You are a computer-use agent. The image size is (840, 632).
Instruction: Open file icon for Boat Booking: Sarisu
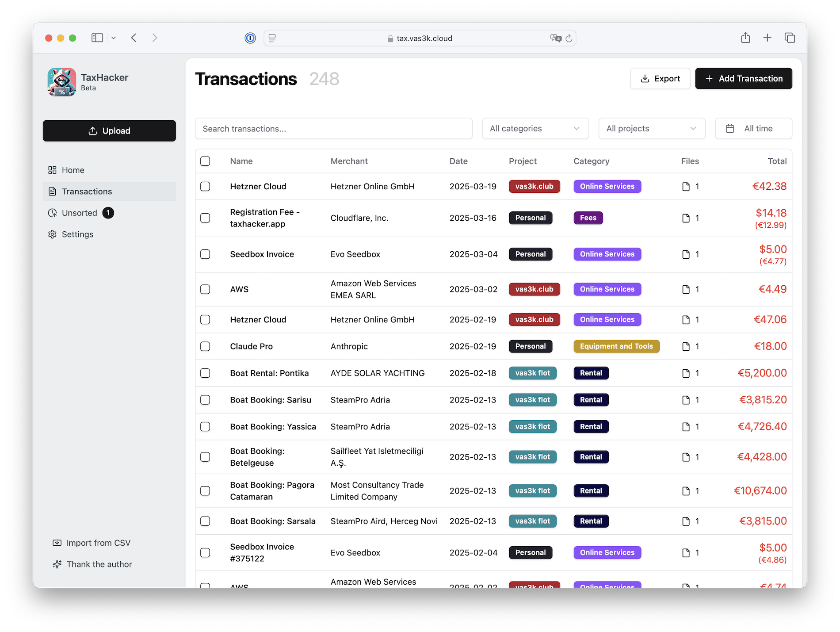[686, 400]
